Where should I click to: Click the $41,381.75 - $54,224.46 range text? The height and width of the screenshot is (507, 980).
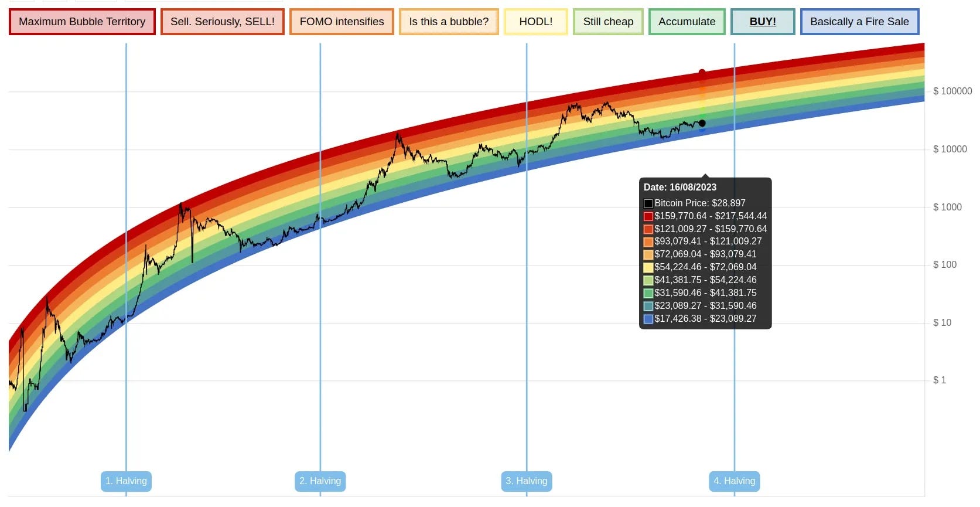705,280
